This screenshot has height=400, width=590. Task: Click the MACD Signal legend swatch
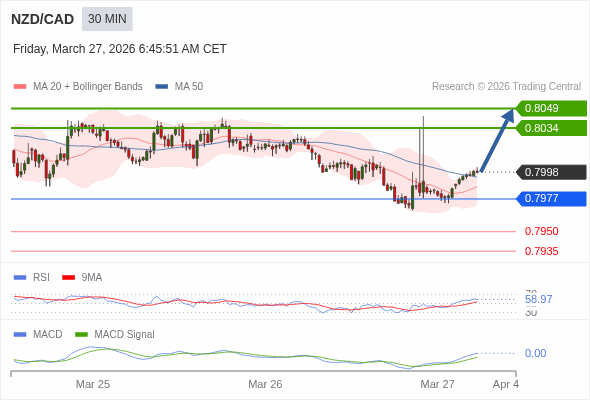pos(81,335)
